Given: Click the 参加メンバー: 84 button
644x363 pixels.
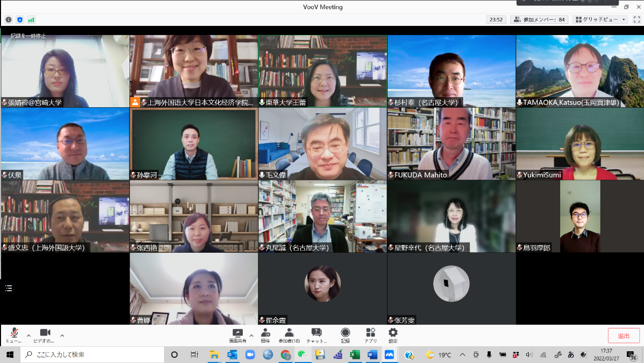Looking at the screenshot, I should click(x=539, y=20).
